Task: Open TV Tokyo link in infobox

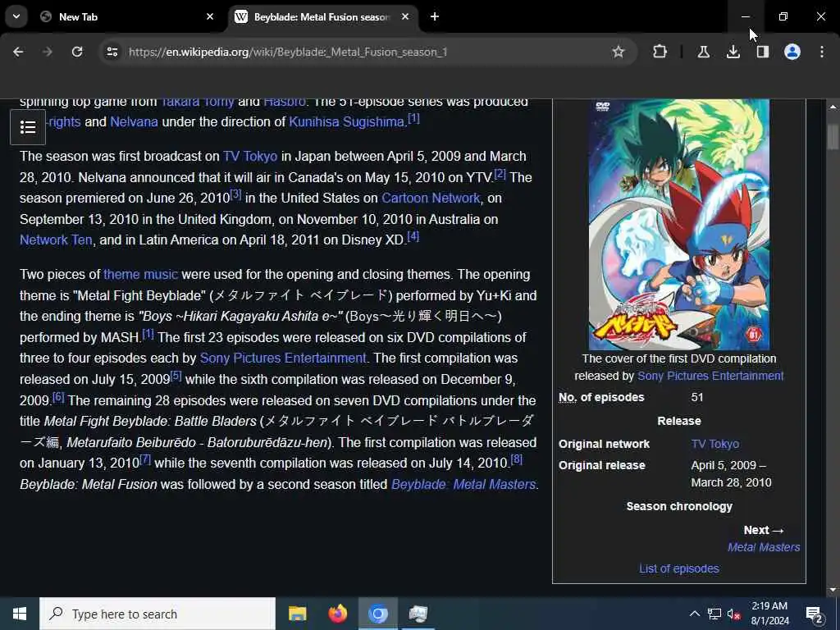Action: [714, 444]
